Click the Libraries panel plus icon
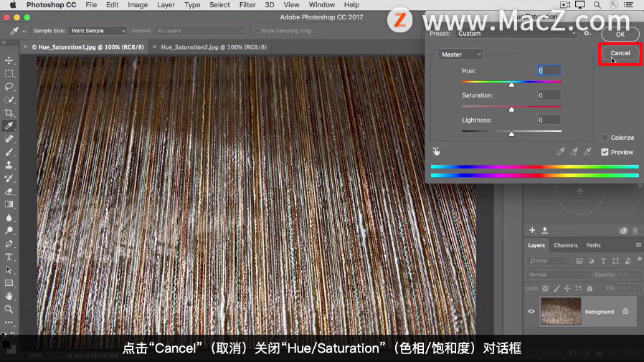 532,230
